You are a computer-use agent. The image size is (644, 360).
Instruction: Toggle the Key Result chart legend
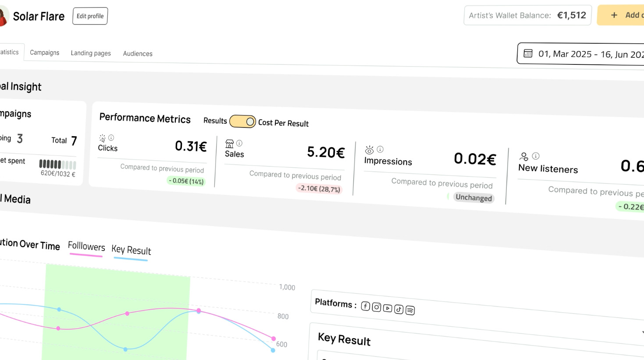click(131, 250)
